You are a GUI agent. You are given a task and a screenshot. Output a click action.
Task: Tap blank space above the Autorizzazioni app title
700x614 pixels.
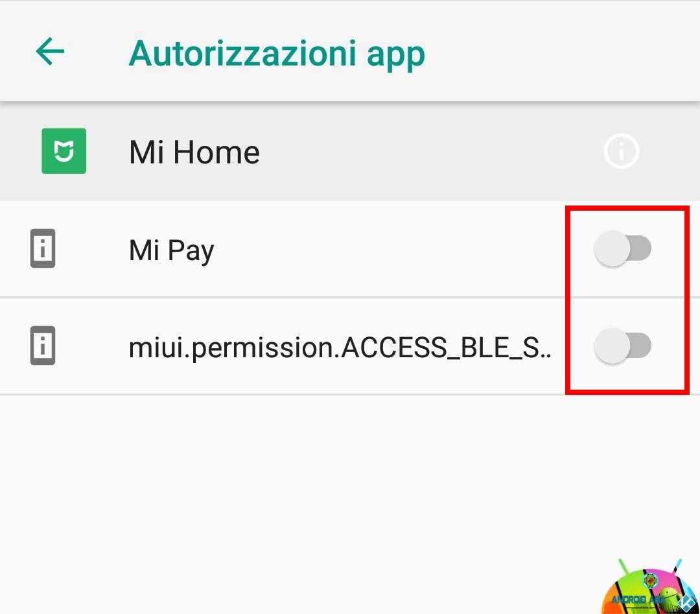277,18
